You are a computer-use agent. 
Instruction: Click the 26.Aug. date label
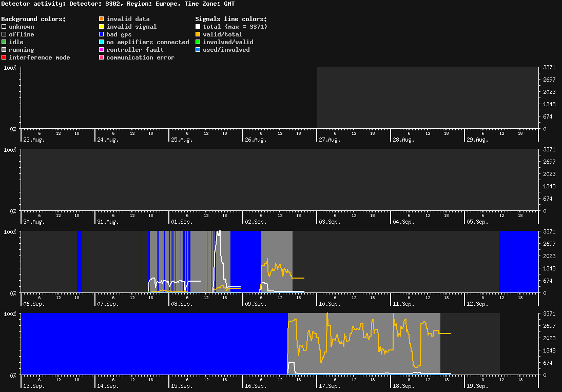click(x=256, y=140)
